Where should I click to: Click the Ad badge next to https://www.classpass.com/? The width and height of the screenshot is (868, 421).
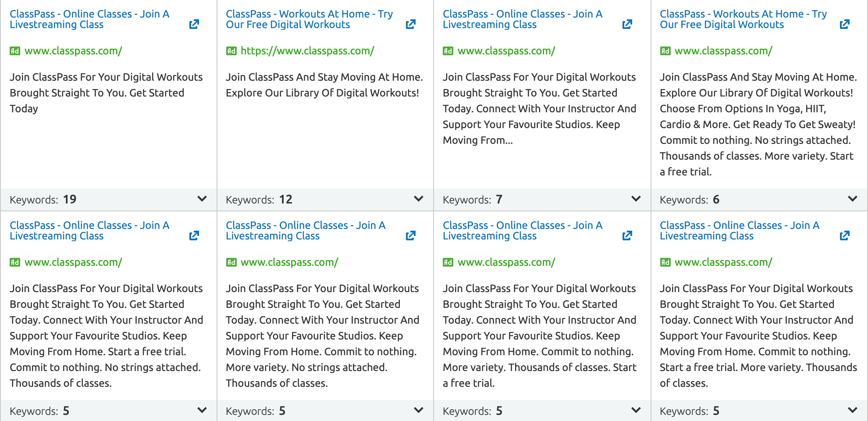pyautogui.click(x=231, y=51)
